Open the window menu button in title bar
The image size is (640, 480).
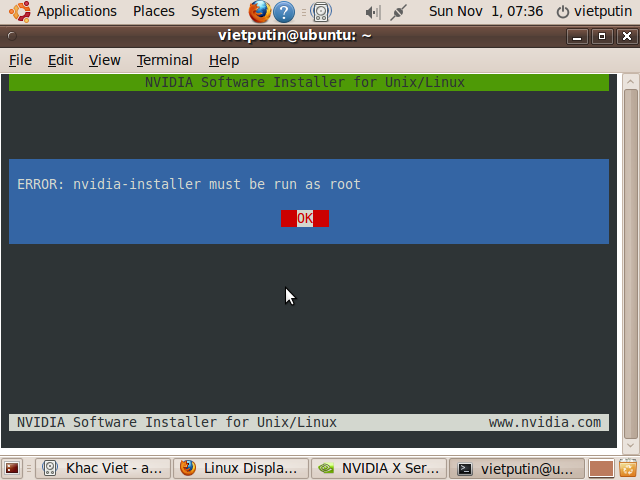coord(12,36)
